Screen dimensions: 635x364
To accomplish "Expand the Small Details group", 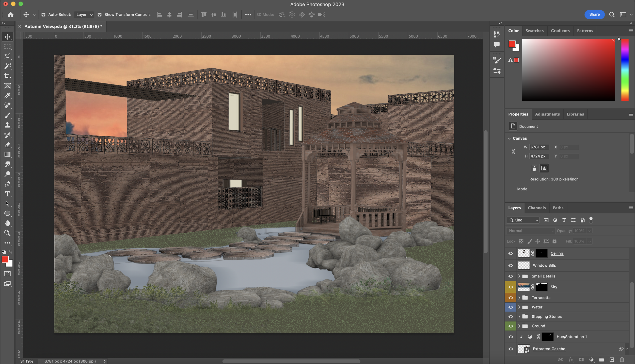I will [519, 276].
